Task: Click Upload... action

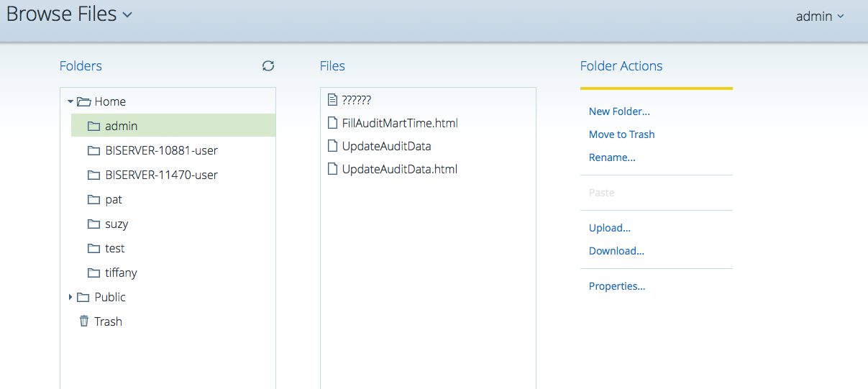Action: point(610,228)
